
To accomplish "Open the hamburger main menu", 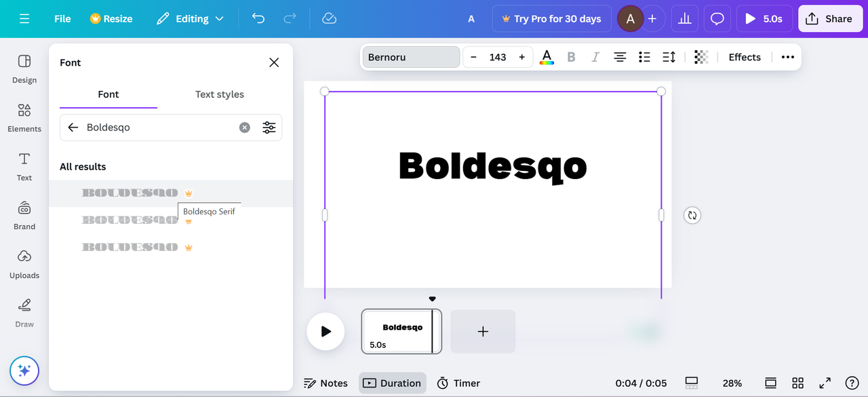I will click(x=24, y=19).
